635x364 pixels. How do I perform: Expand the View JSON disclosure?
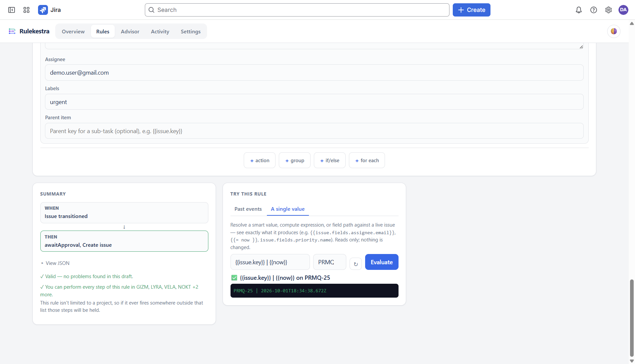tap(55, 263)
